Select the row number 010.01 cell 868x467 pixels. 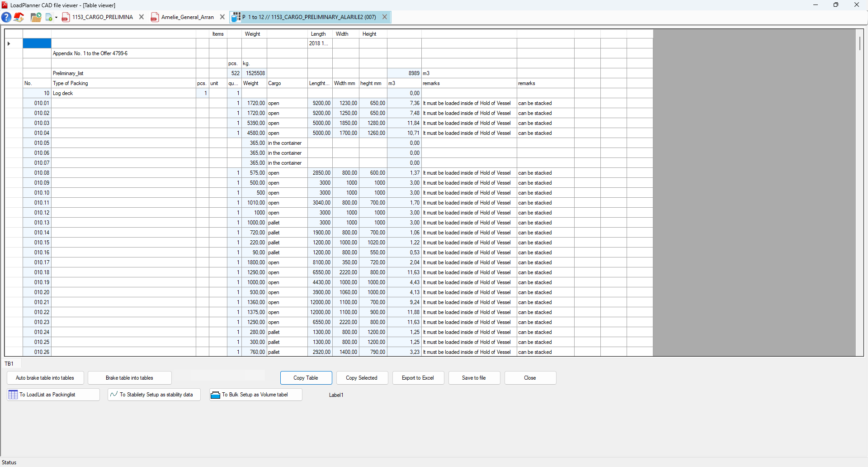[x=37, y=103]
